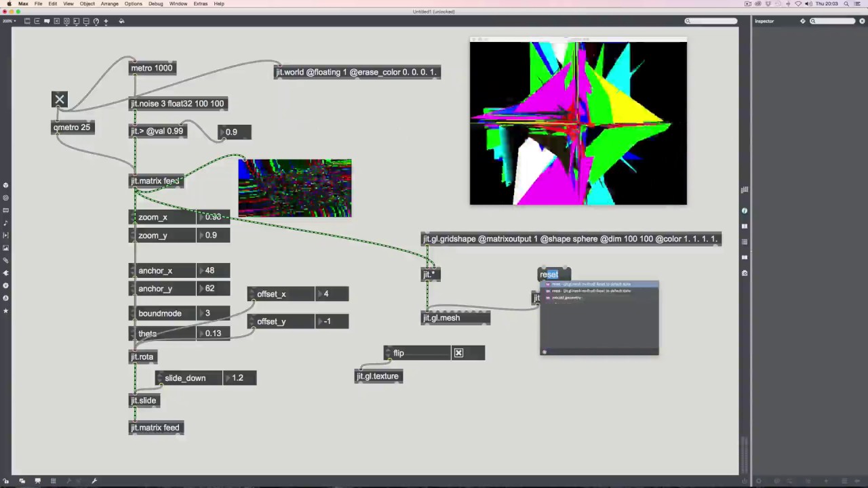Open the star Collections icon in left toolbar
The width and height of the screenshot is (868, 488).
tap(6, 310)
